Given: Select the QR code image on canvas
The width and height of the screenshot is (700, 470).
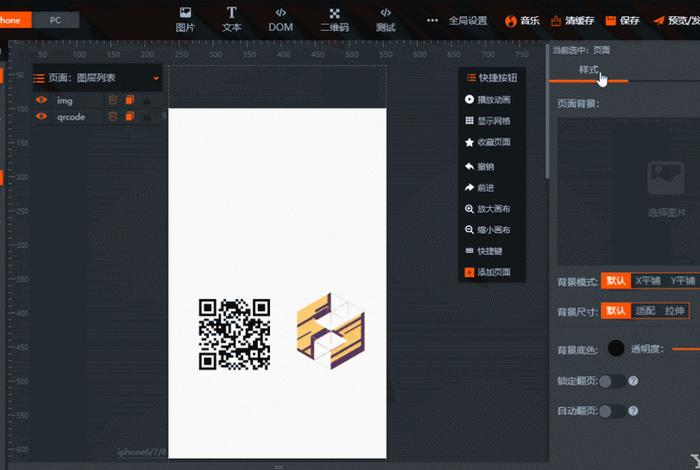Looking at the screenshot, I should pyautogui.click(x=234, y=334).
